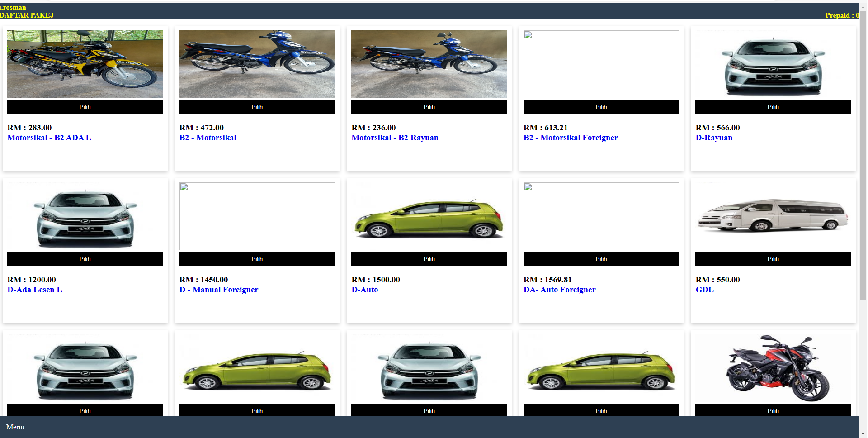868x438 pixels.
Task: Click the DAFTAR PAKEJ header title
Action: pos(27,15)
